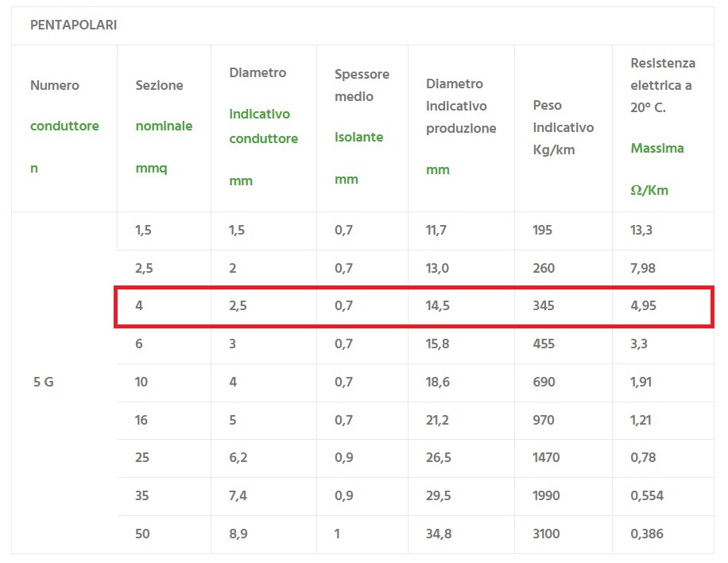
Task: Click the 0,386 resistance value
Action: click(646, 534)
